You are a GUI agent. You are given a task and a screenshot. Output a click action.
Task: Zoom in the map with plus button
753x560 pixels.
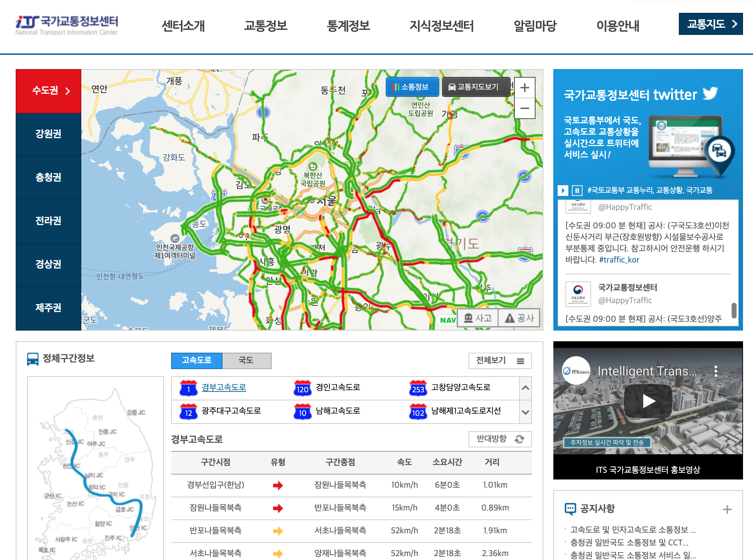(x=524, y=88)
